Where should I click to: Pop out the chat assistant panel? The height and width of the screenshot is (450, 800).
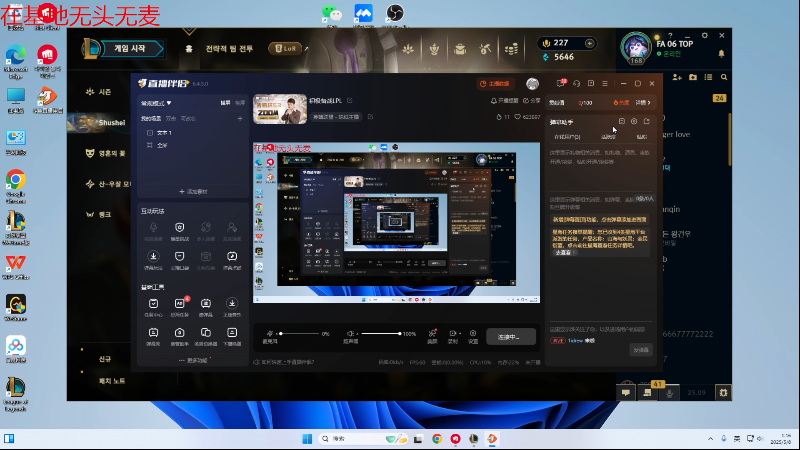pos(647,121)
